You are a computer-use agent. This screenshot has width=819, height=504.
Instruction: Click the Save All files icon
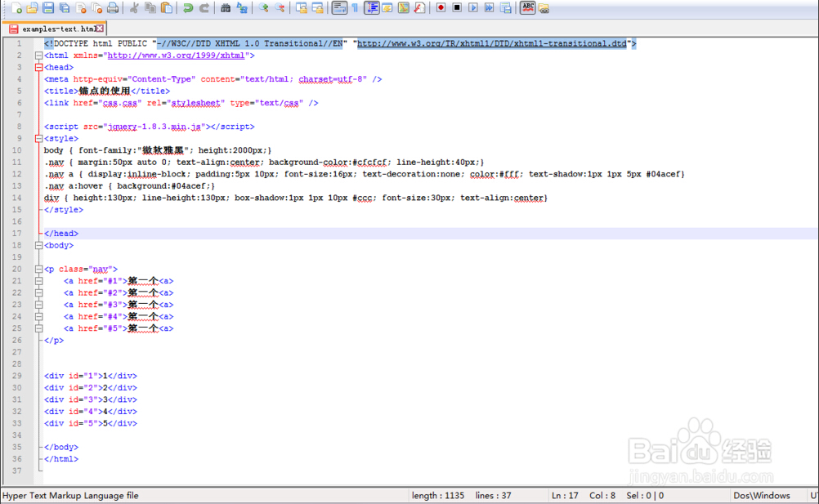tap(65, 8)
